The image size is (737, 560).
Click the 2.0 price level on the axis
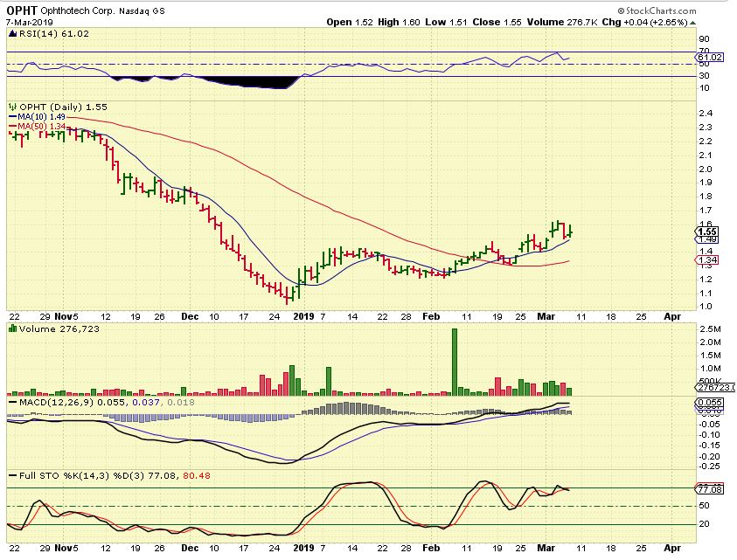point(706,169)
